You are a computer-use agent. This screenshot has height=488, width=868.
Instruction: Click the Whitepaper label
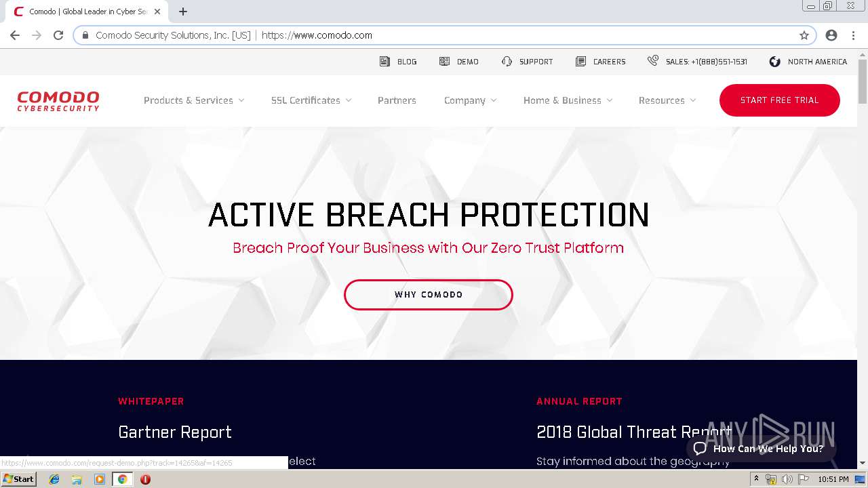coord(151,401)
